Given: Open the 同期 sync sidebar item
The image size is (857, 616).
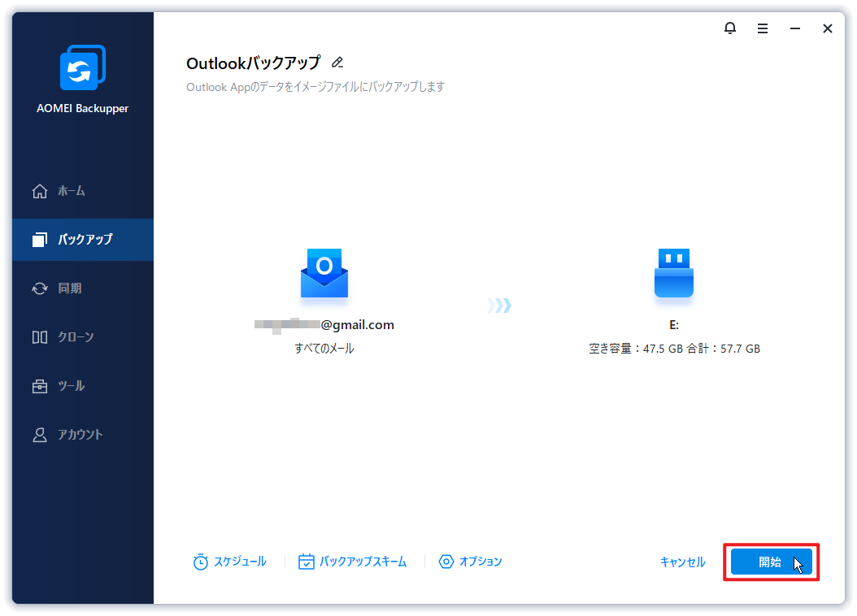Looking at the screenshot, I should click(83, 288).
